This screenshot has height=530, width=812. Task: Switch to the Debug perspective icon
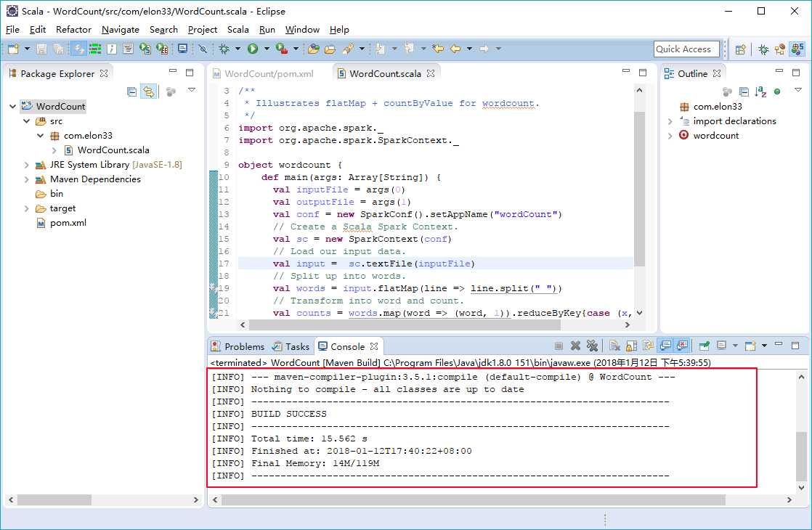[763, 49]
